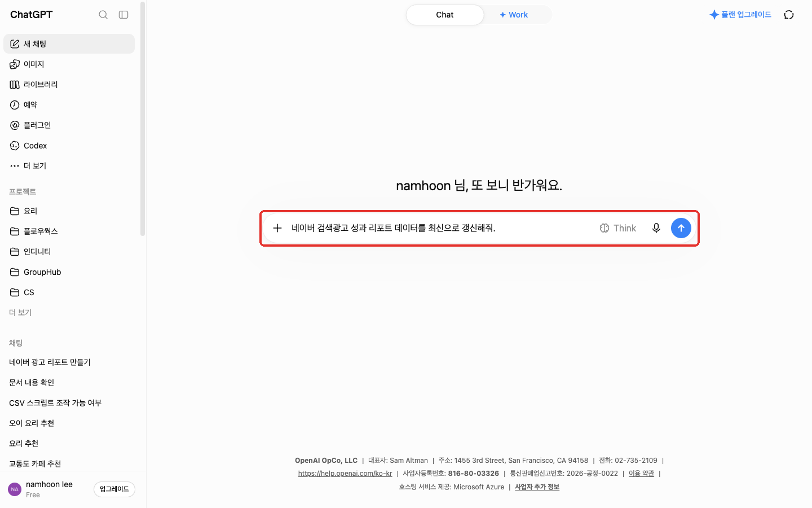Send the message with blue arrow button
The height and width of the screenshot is (508, 812).
point(681,228)
